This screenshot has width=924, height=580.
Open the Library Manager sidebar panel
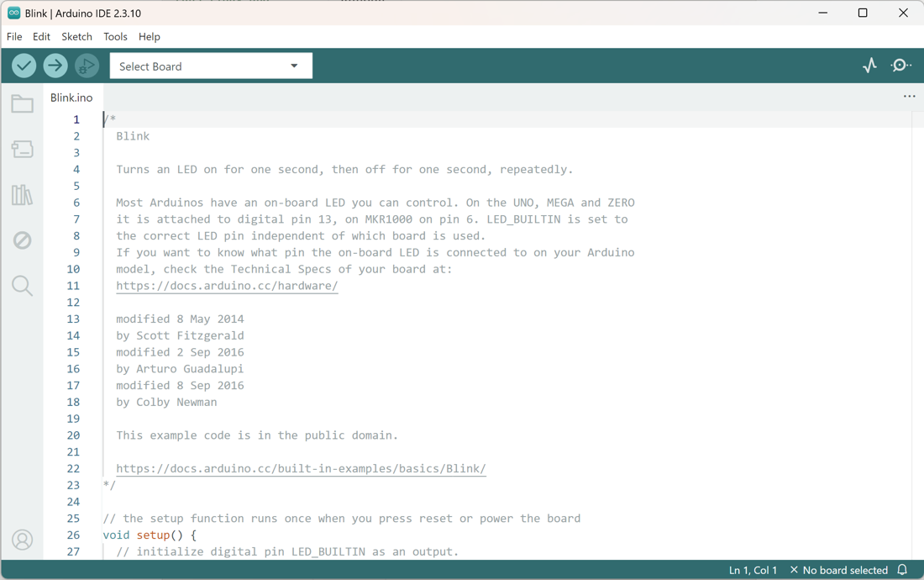point(23,194)
